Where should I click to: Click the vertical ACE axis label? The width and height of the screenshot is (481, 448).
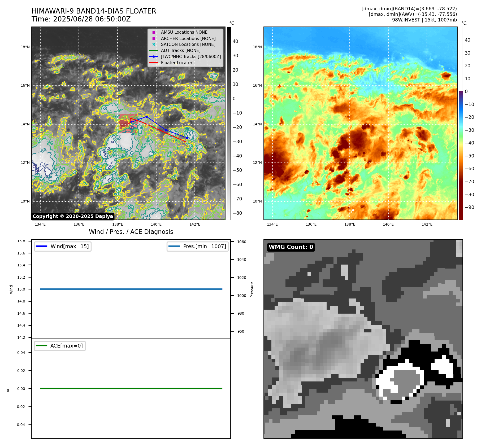[x=8, y=389]
